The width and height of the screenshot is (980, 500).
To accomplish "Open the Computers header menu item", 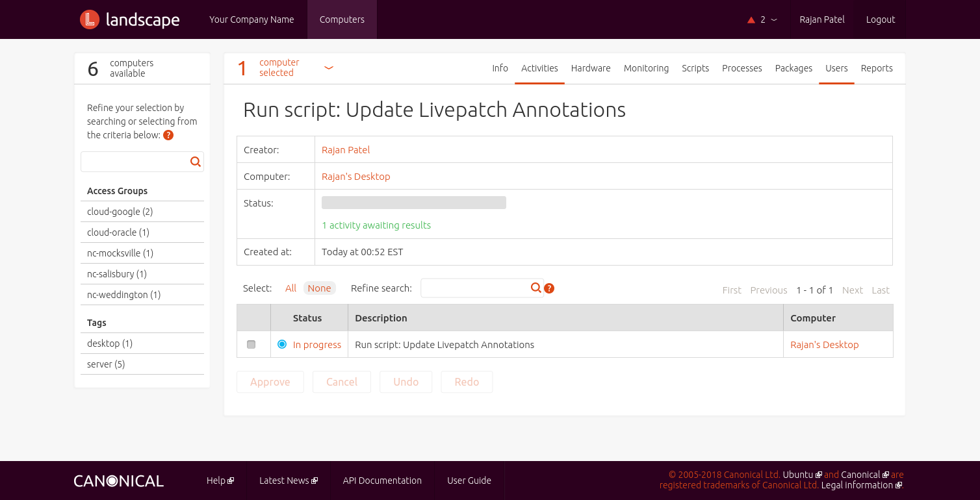I will [x=342, y=19].
